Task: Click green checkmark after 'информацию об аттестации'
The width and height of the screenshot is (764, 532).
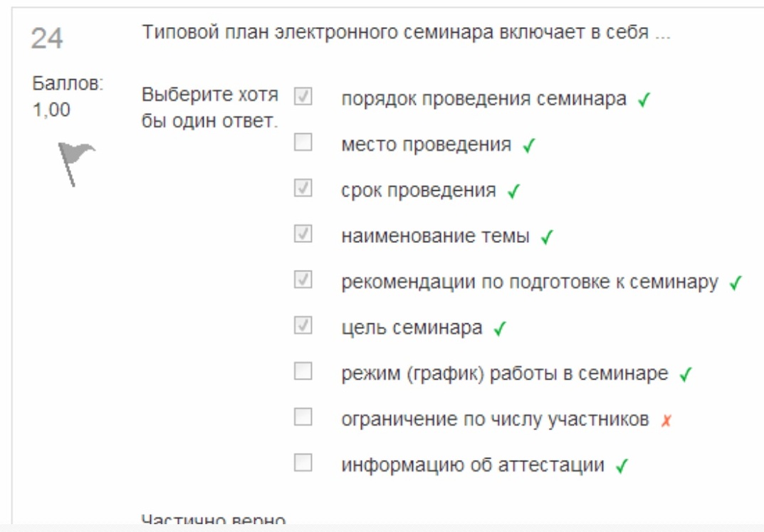Action: (x=622, y=466)
